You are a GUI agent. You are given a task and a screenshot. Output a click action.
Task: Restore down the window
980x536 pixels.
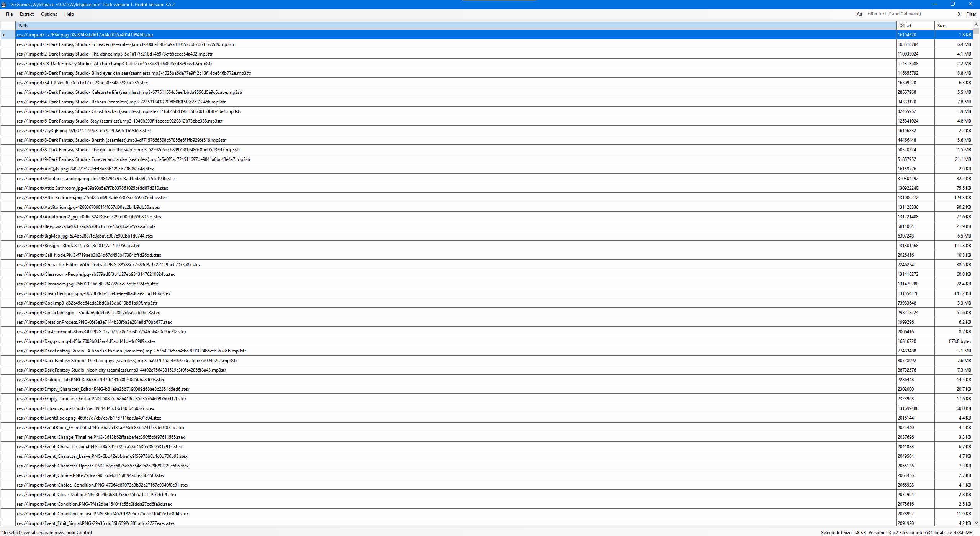(952, 4)
